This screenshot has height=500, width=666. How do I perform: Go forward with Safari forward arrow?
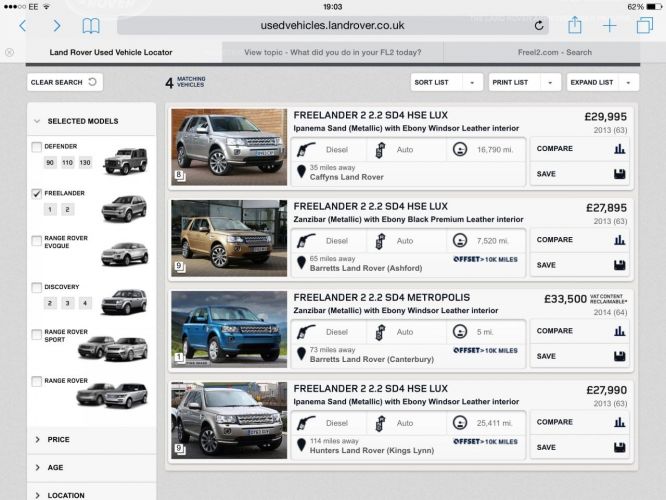click(56, 26)
